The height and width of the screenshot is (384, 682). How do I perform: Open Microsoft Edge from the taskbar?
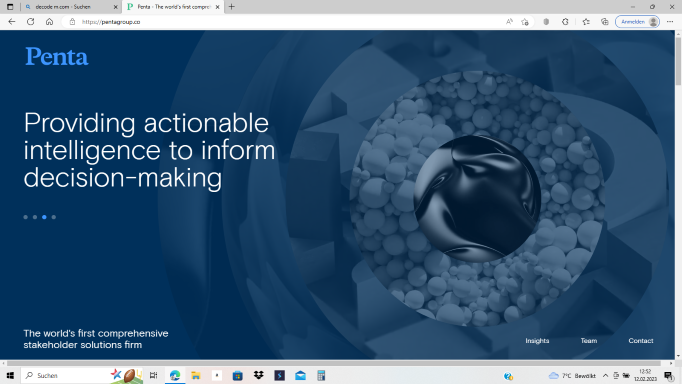175,375
